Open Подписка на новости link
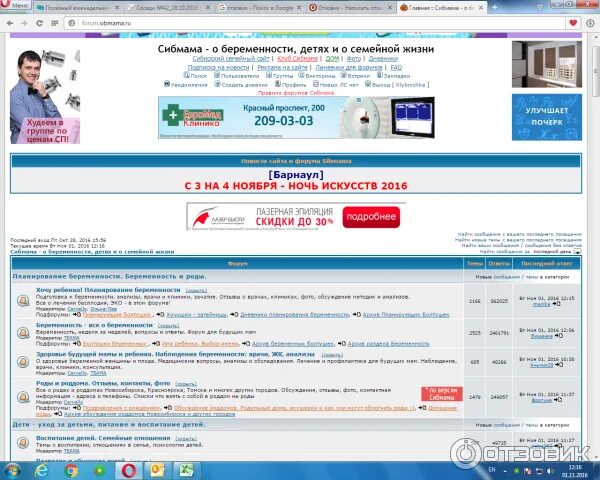The image size is (600, 480). tap(218, 67)
